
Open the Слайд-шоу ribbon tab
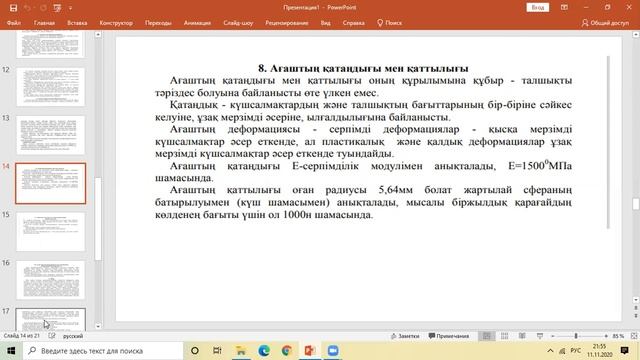[238, 23]
